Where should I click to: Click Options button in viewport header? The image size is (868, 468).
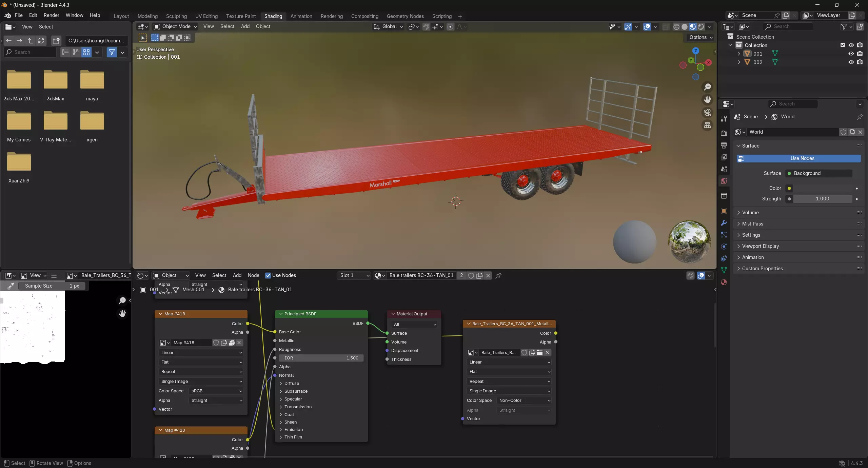click(x=701, y=38)
